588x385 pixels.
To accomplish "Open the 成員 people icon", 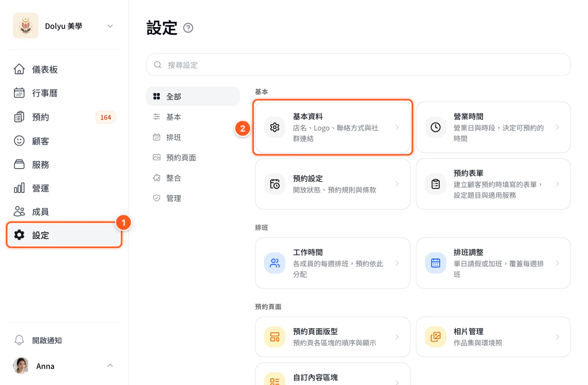I will coord(19,211).
